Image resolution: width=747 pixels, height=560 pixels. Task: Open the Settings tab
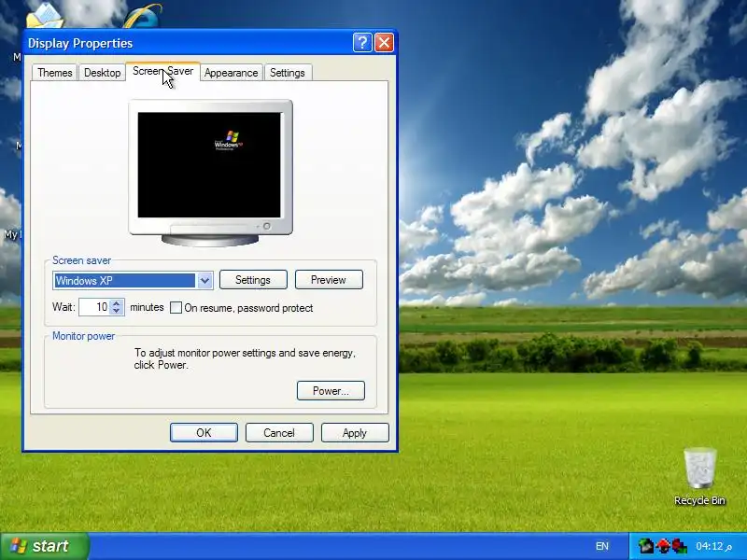click(x=288, y=73)
